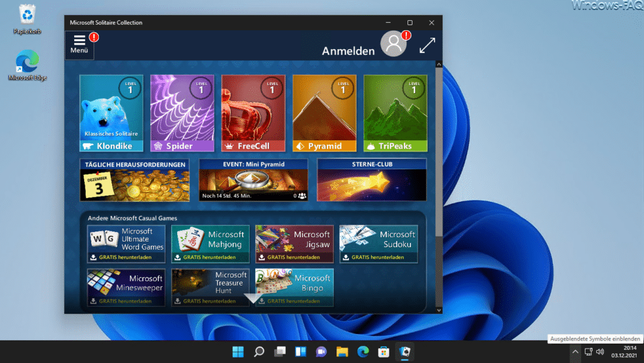Viewport: 644px width, 363px height.
Task: Toggle fullscreen with the diagonal arrows icon
Action: [x=427, y=45]
